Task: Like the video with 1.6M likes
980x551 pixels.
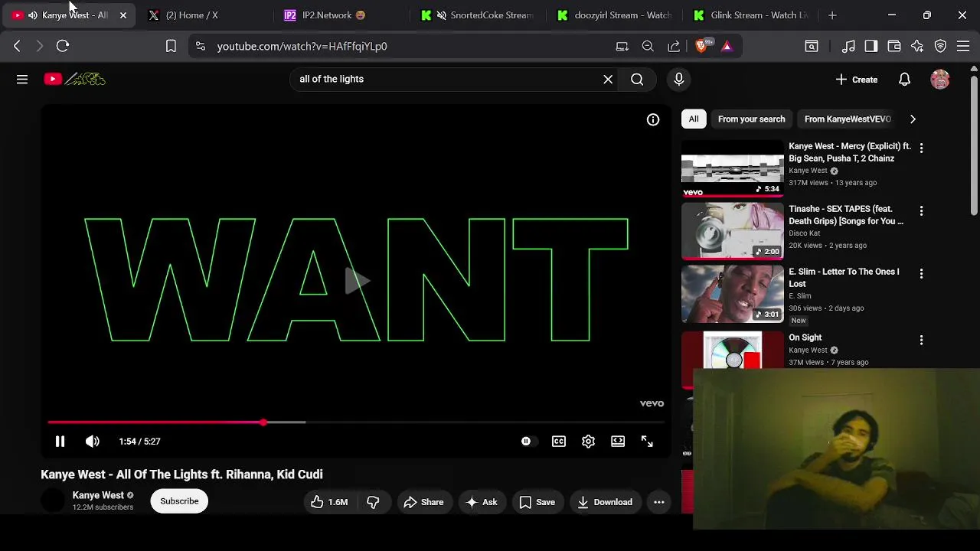Action: tap(329, 502)
